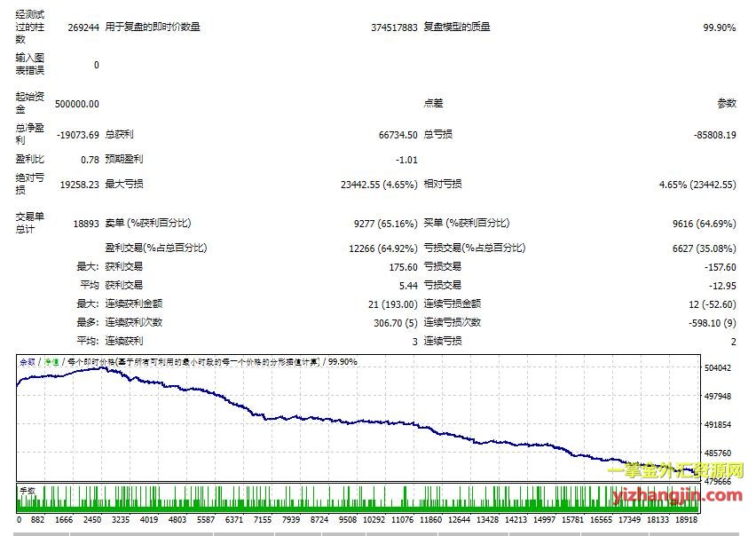Viewport: 756px width, 536px height.
Task: Click the x-axis label 11076
Action: coord(402,520)
